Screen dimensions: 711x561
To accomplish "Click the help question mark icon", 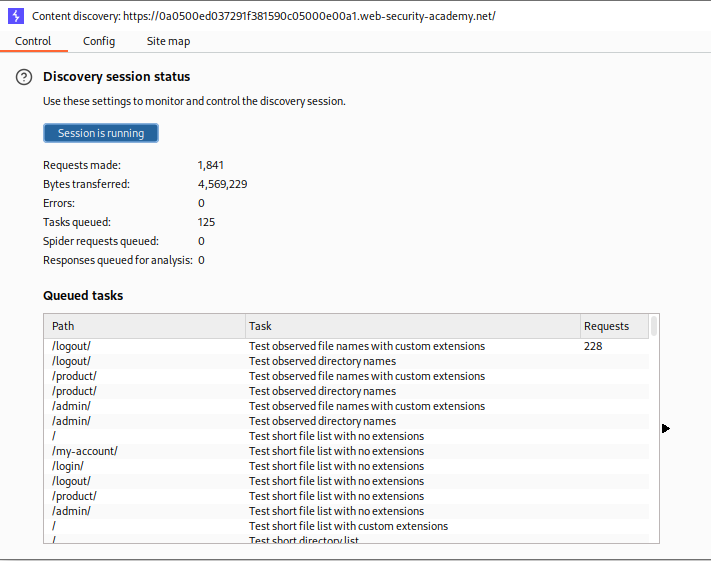I will pyautogui.click(x=24, y=78).
